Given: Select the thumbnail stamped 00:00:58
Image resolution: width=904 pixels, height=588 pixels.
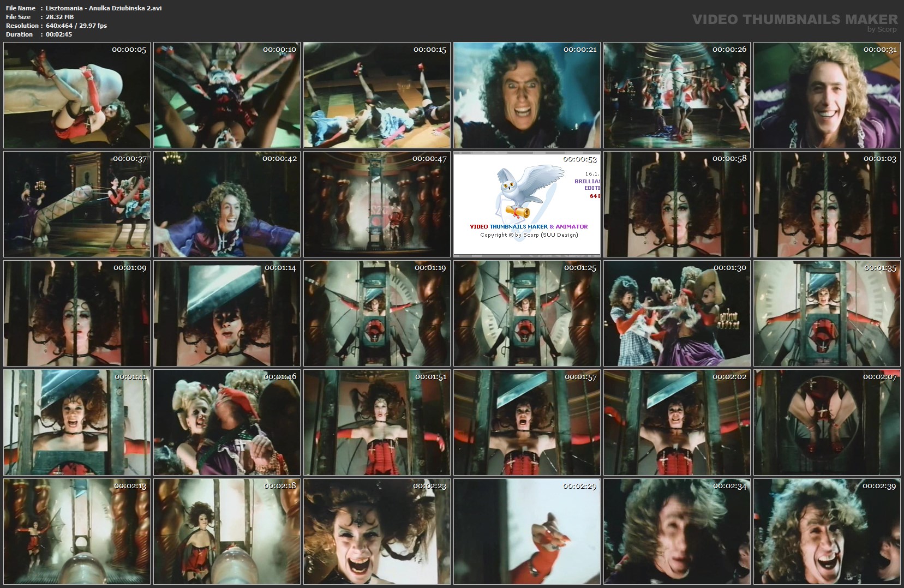Looking at the screenshot, I should [x=677, y=204].
